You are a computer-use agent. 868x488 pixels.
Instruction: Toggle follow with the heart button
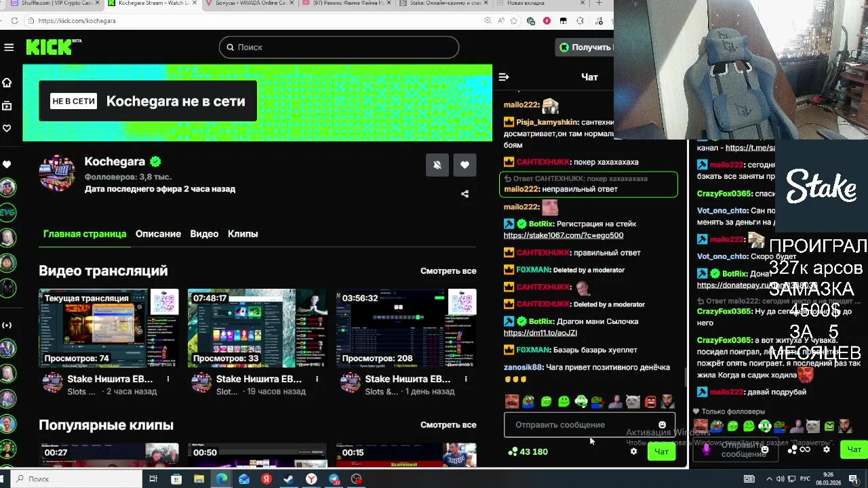point(465,165)
